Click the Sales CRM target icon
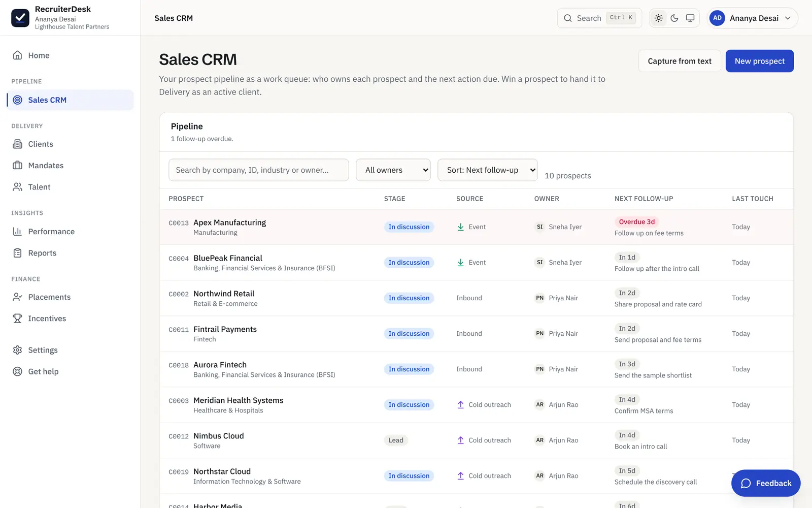The height and width of the screenshot is (508, 812). pyautogui.click(x=17, y=100)
